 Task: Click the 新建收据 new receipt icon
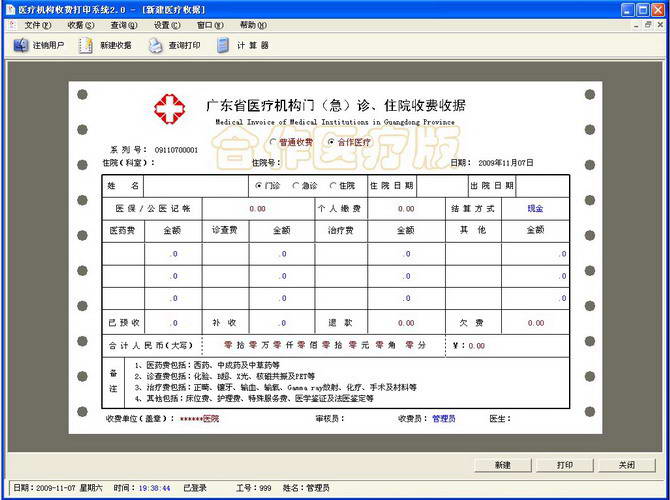point(85,45)
